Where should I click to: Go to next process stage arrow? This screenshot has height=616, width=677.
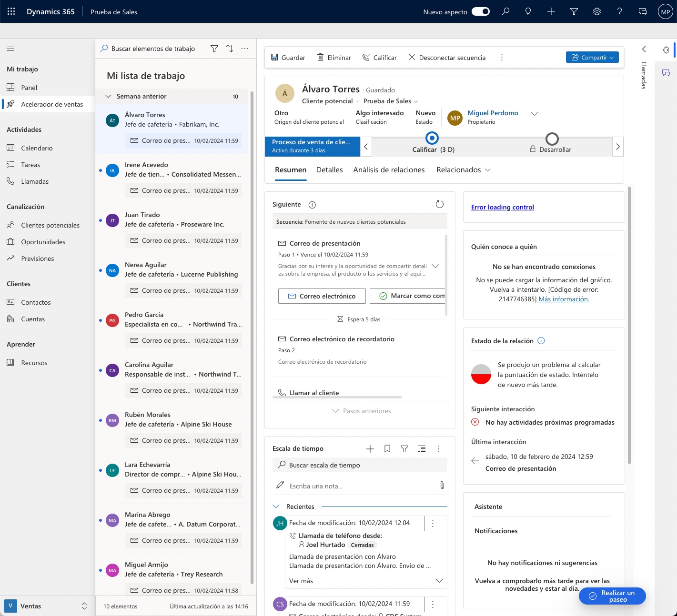[x=617, y=147]
